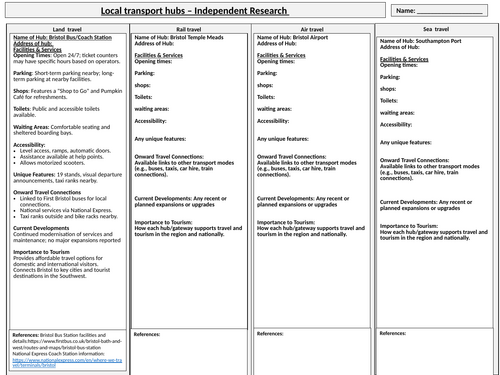Click bullet 'Linked to First Bristol buses'
Image resolution: width=500 pixels, height=375 pixels.
pos(63,201)
